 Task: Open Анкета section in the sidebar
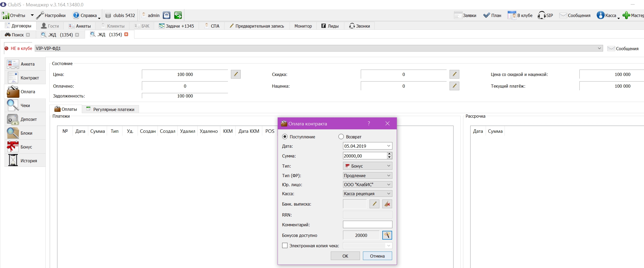[x=25, y=64]
